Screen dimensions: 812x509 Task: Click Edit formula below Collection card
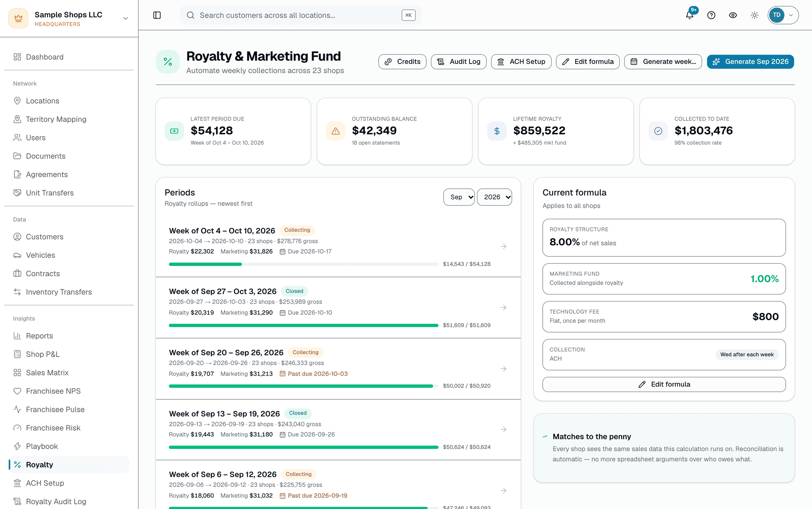[664, 384]
